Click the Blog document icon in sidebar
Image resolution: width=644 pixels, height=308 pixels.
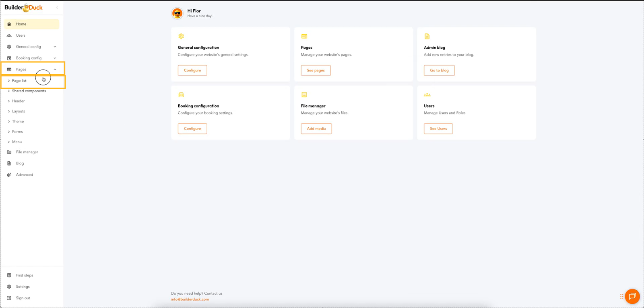(x=9, y=163)
